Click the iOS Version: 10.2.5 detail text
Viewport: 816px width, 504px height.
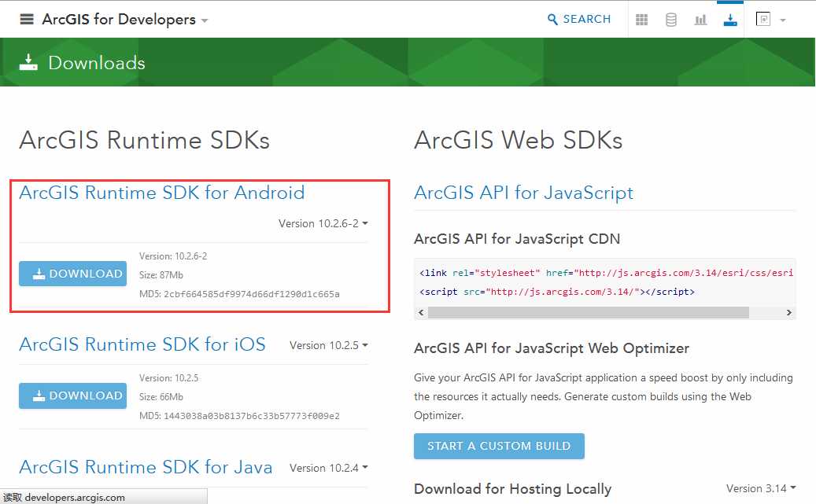click(168, 378)
